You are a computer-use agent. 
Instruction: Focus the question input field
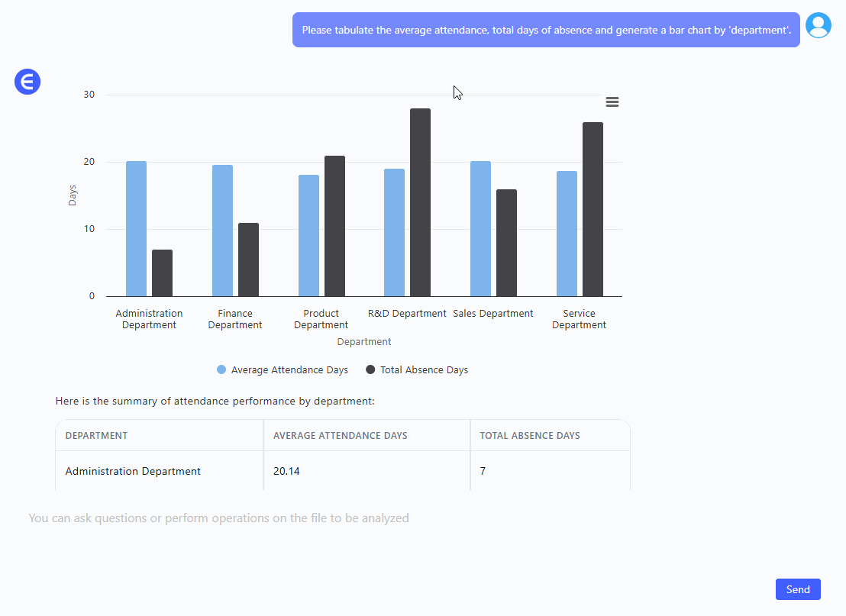[382, 518]
